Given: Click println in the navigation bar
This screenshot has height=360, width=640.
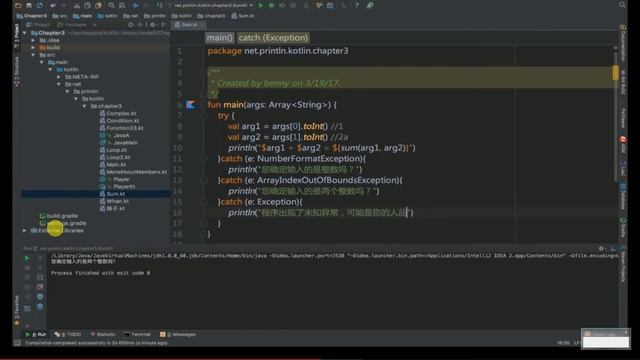Looking at the screenshot, I should 155,16.
